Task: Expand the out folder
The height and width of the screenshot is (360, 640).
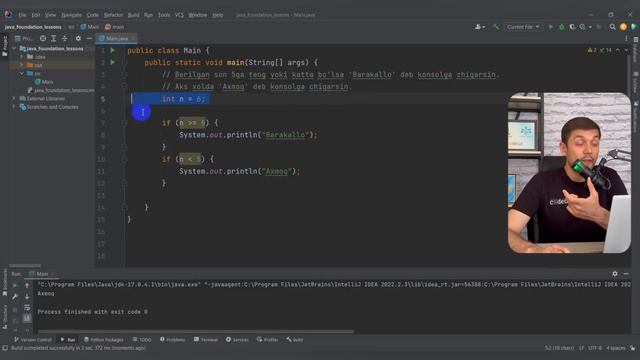Action: [x=22, y=65]
